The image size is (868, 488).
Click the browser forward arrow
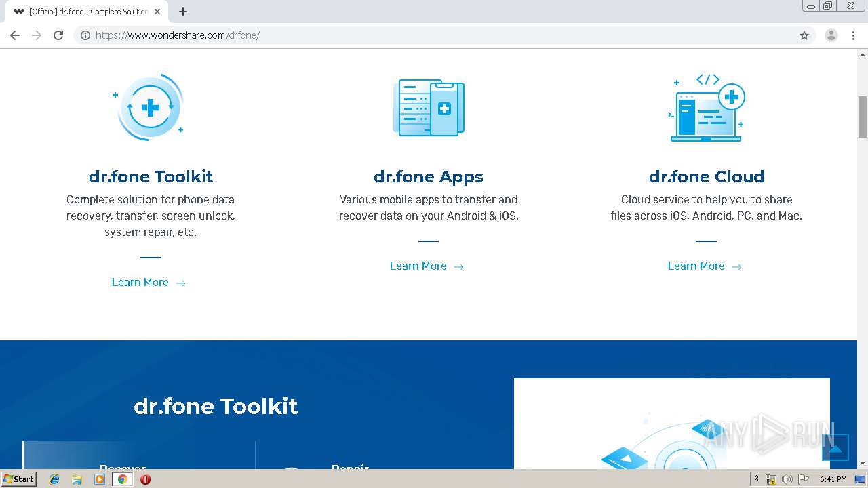point(37,35)
